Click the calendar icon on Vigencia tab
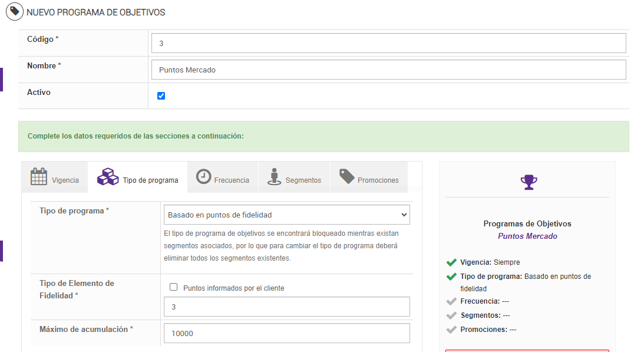Viewport: 644px width, 352px height. point(39,177)
